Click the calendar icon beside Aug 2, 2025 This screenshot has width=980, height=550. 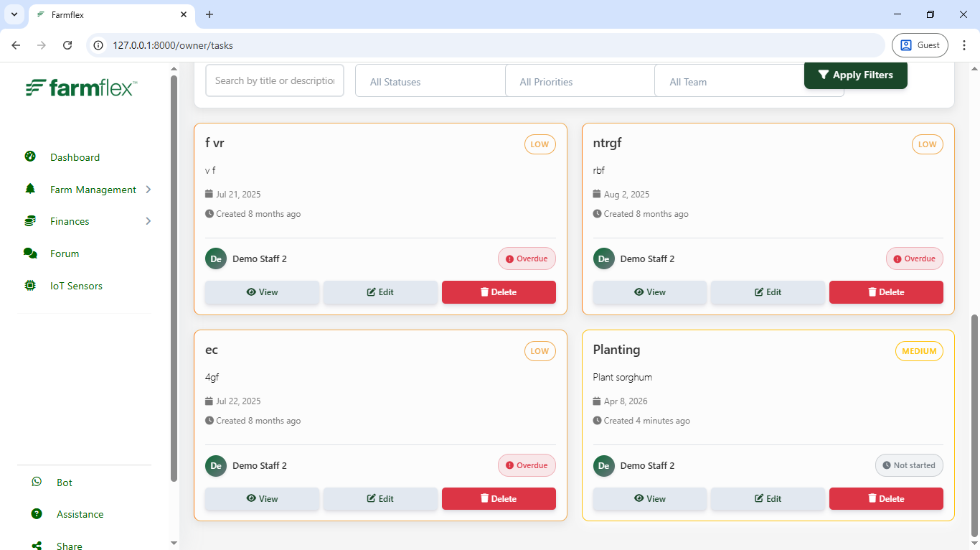click(597, 194)
